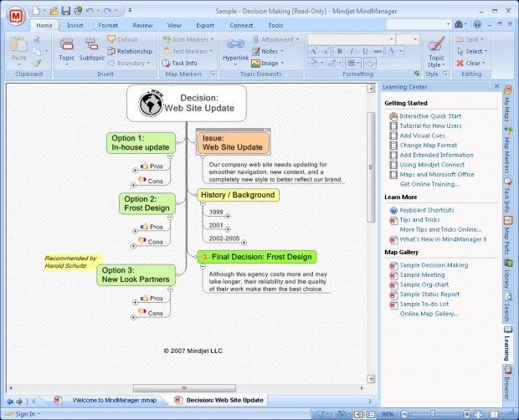The height and width of the screenshot is (420, 519).
Task: Open Keyboard Shortcuts link
Action: 427,210
